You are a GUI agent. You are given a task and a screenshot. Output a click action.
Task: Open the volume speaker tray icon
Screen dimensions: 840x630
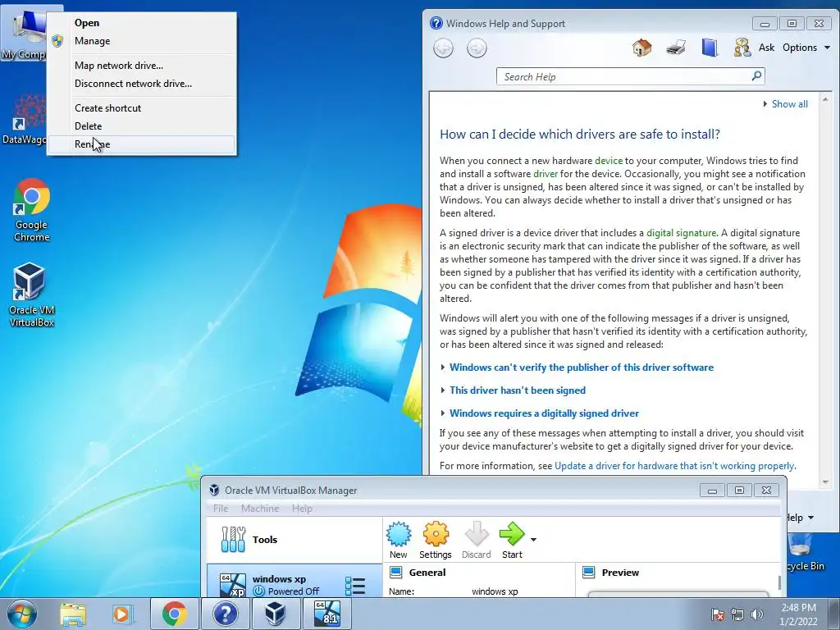point(756,614)
